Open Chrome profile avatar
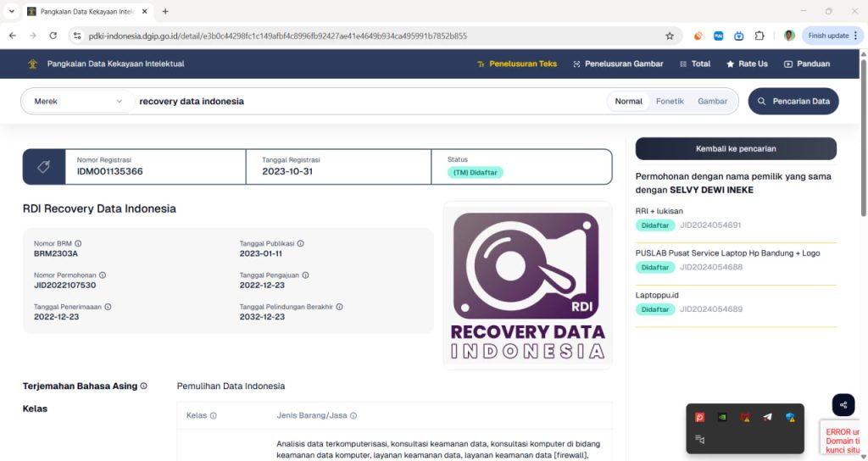The height and width of the screenshot is (461, 868). click(x=789, y=36)
